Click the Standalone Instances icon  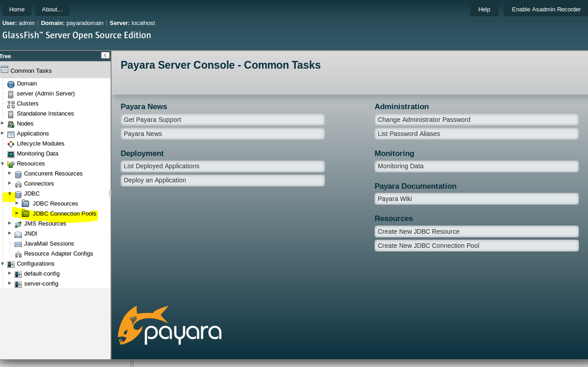coord(11,114)
